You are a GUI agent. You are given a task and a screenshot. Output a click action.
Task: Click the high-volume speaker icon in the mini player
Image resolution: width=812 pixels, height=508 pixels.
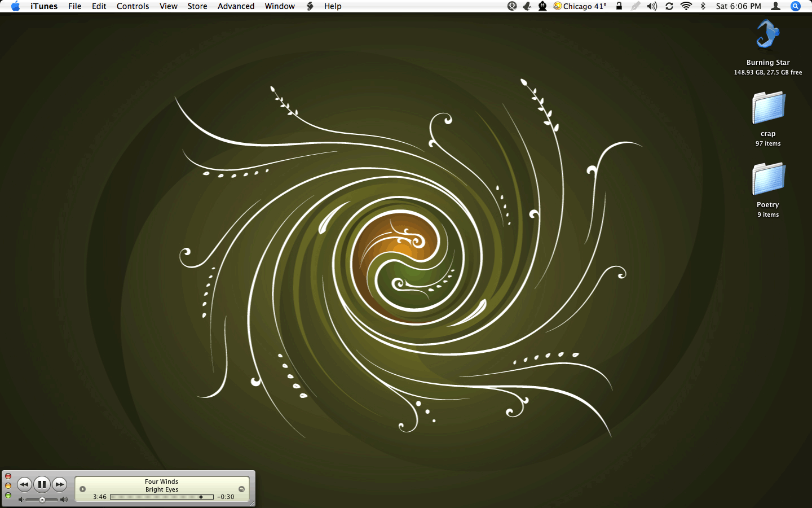point(64,500)
